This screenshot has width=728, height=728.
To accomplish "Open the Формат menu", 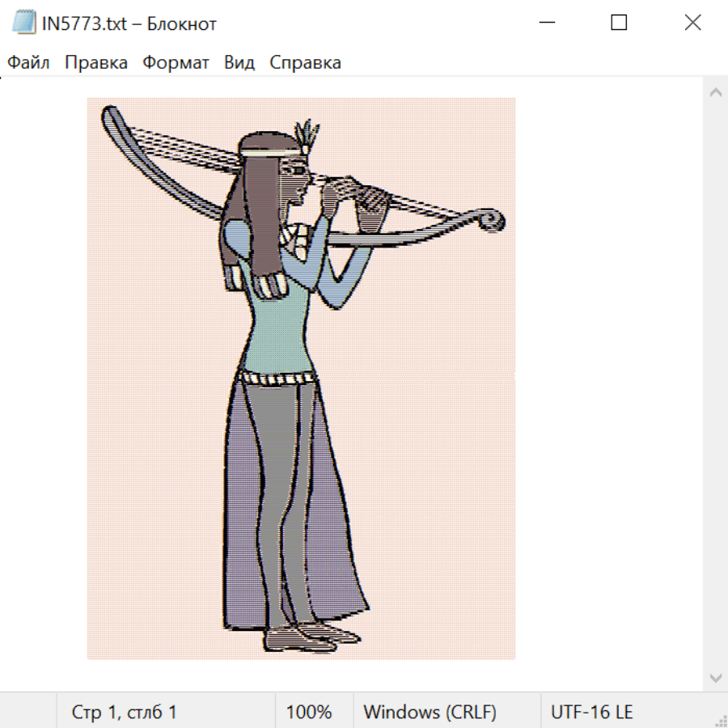I will tap(176, 63).
